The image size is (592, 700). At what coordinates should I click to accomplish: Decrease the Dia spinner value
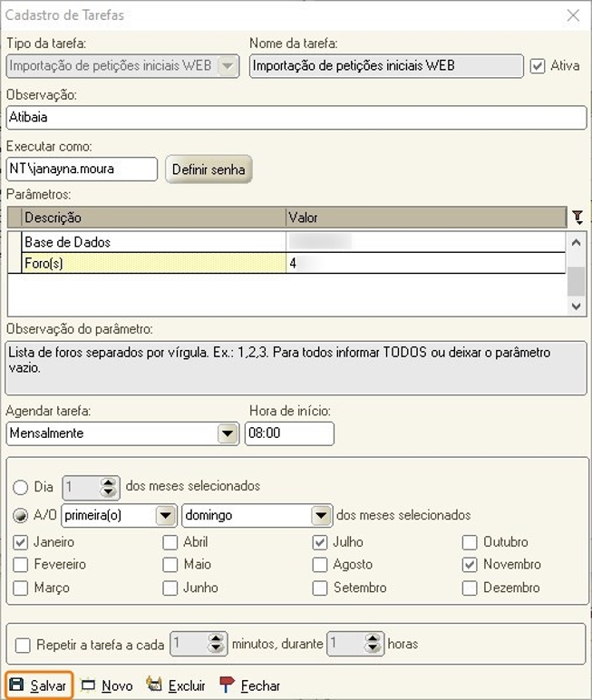[109, 491]
